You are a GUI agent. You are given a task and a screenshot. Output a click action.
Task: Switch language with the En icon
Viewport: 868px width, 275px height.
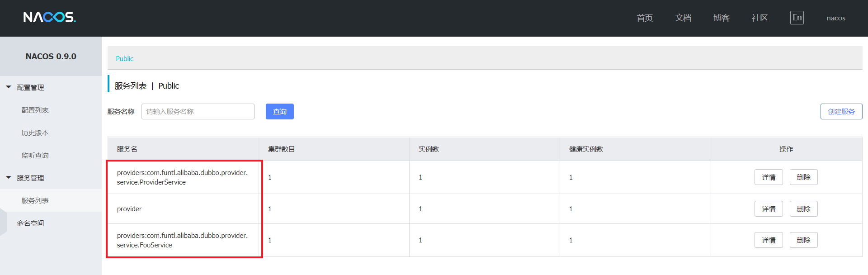[797, 18]
